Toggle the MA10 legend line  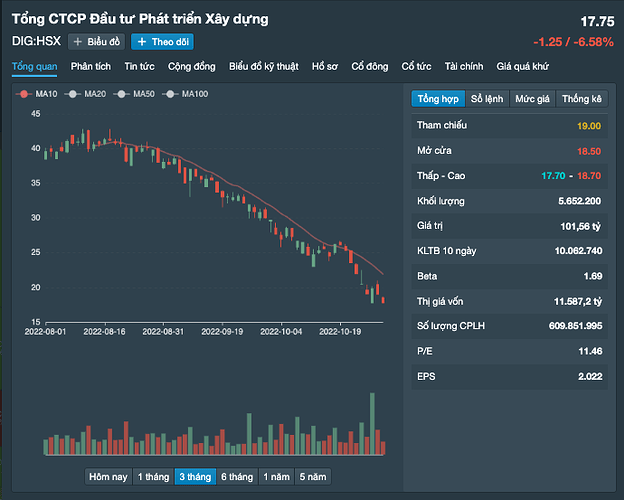36,93
